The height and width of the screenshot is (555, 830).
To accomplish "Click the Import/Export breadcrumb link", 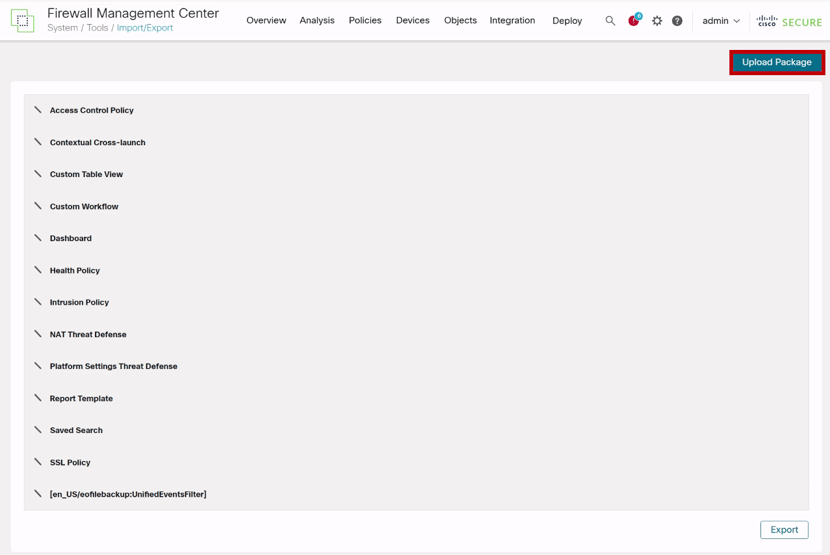I will (x=145, y=28).
